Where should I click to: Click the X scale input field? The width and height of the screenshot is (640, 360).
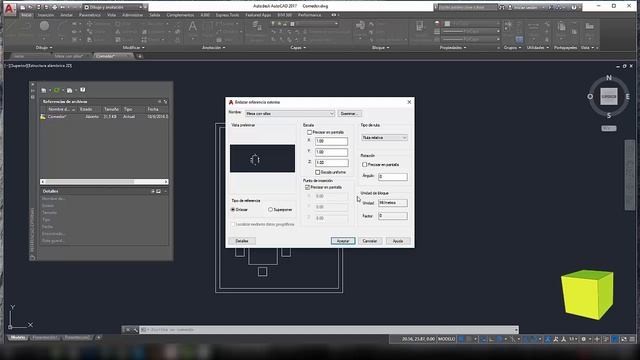tap(331, 141)
